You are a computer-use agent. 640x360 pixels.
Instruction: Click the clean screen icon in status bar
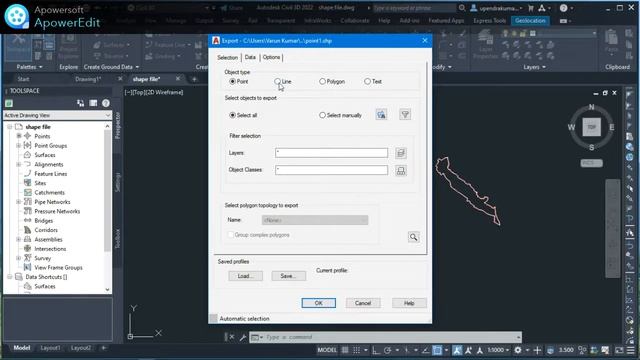pos(619,350)
